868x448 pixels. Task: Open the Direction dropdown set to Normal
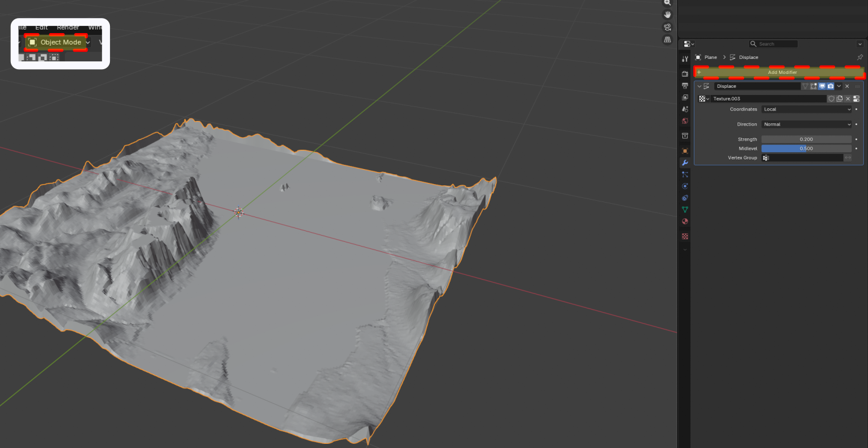807,124
